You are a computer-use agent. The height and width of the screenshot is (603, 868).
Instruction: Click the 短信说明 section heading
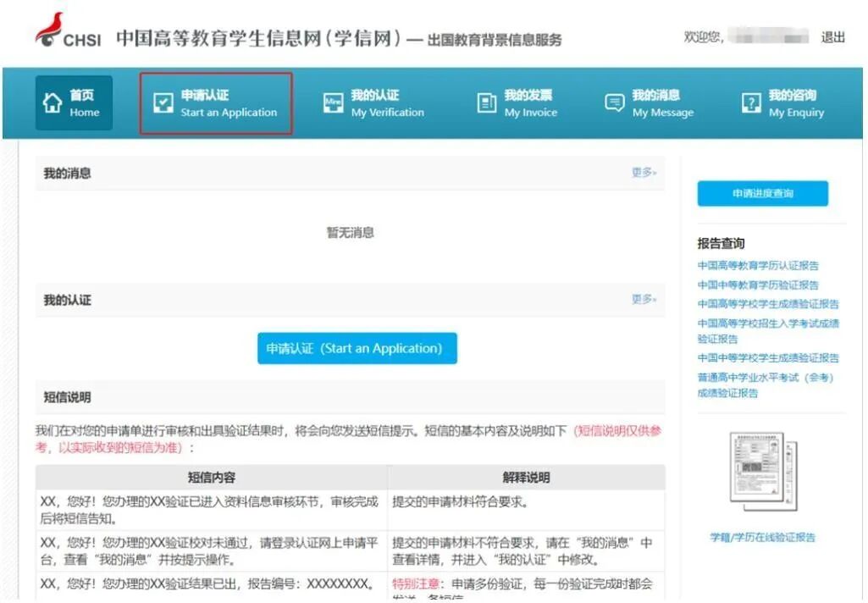[x=68, y=397]
